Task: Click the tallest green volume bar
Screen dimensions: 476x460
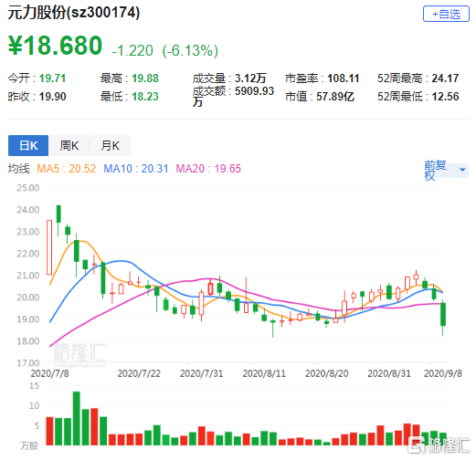Action: (77, 418)
